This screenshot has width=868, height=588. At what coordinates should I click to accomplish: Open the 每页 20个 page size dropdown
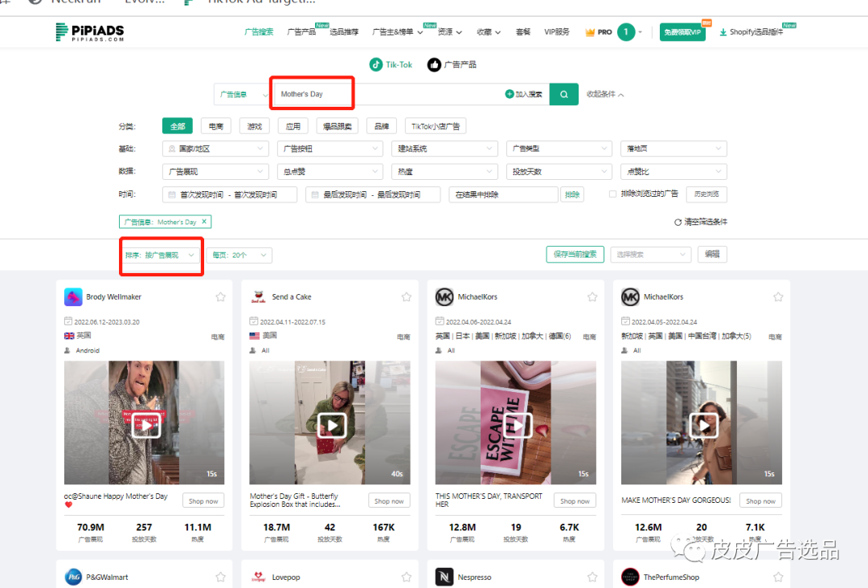[239, 255]
